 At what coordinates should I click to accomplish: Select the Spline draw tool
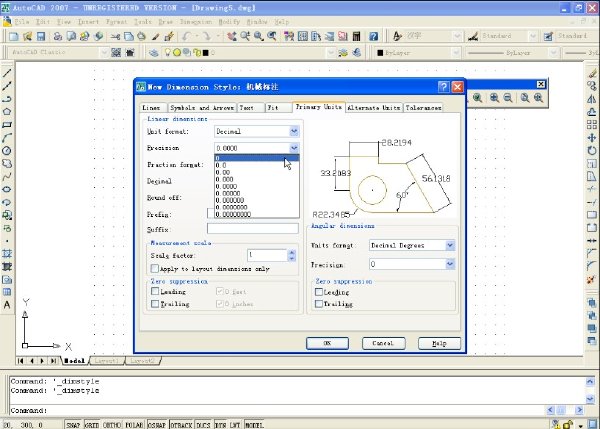(x=7, y=177)
